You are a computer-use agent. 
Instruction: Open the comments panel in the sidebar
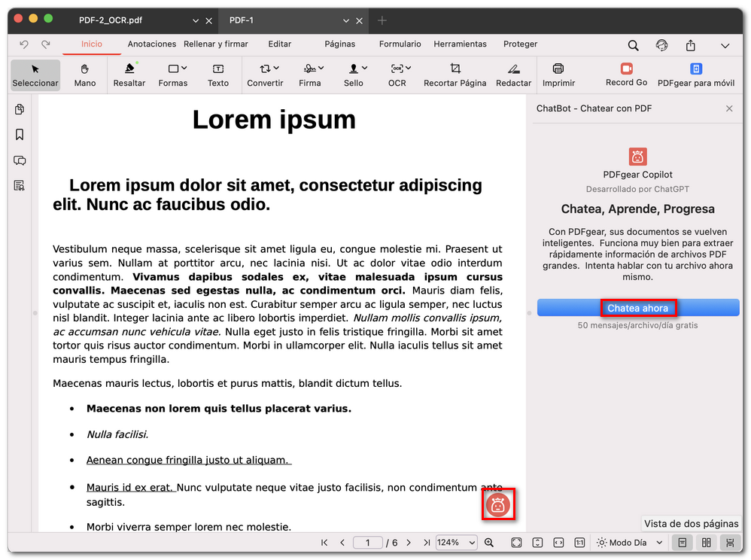tap(20, 160)
